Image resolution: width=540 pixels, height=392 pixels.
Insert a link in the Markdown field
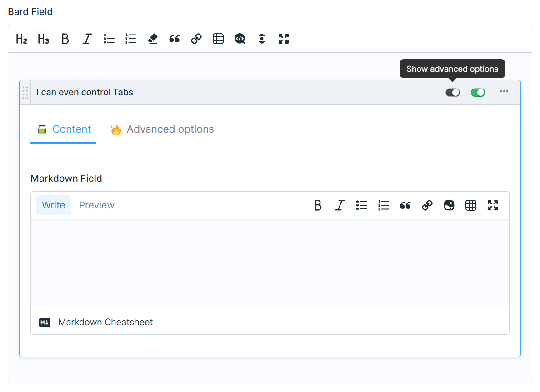(427, 205)
